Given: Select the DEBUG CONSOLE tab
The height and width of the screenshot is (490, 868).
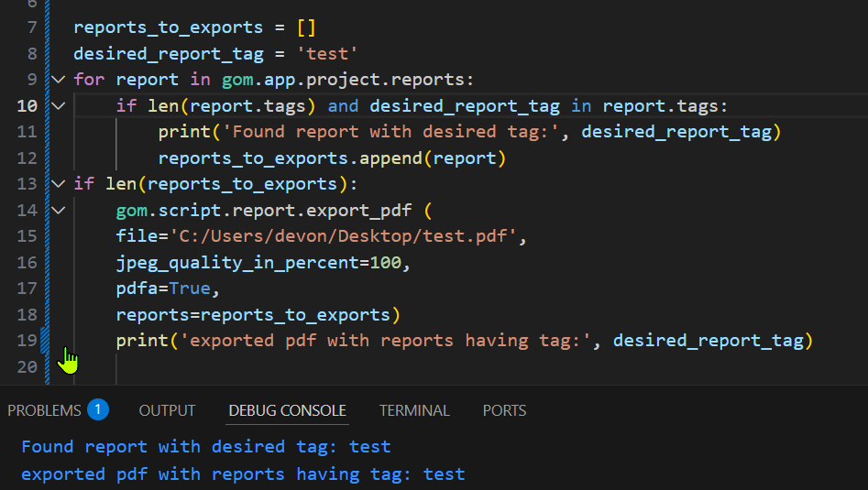Looking at the screenshot, I should (x=287, y=410).
